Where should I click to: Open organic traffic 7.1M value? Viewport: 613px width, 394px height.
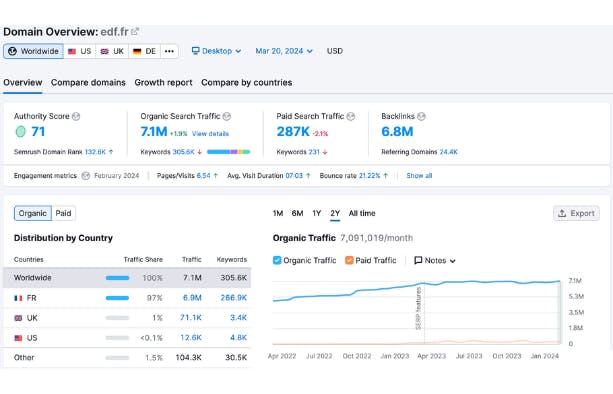tap(154, 132)
